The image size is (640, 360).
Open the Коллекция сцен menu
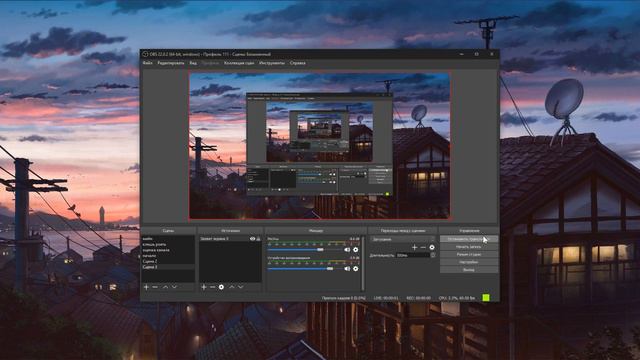[x=239, y=63]
